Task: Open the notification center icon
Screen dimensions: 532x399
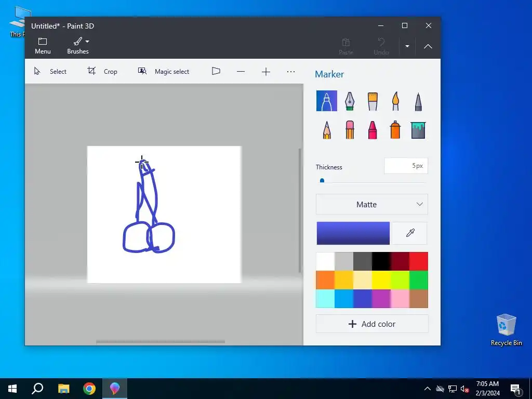Action: click(515, 390)
